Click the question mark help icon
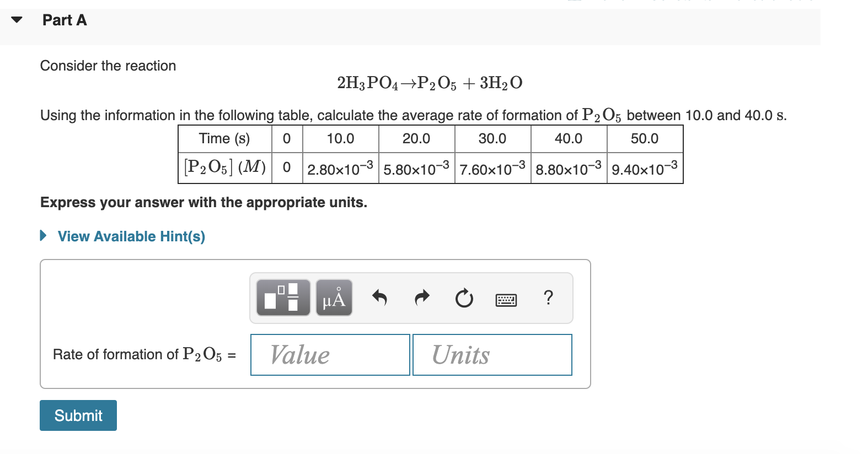 coord(548,298)
